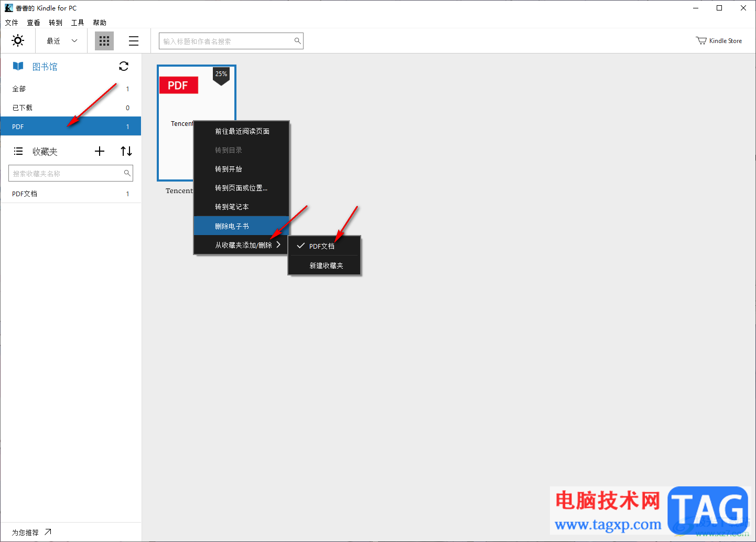Sort collections with up-down arrows icon
The image size is (756, 542).
point(126,151)
